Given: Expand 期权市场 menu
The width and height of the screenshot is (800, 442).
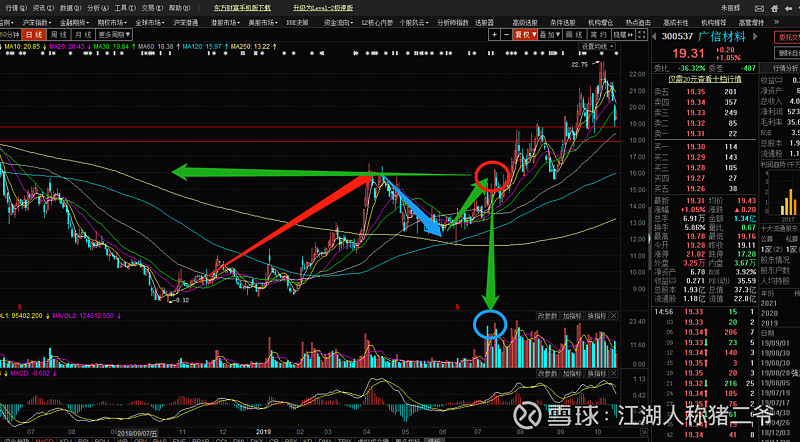Looking at the screenshot, I should click(x=112, y=23).
